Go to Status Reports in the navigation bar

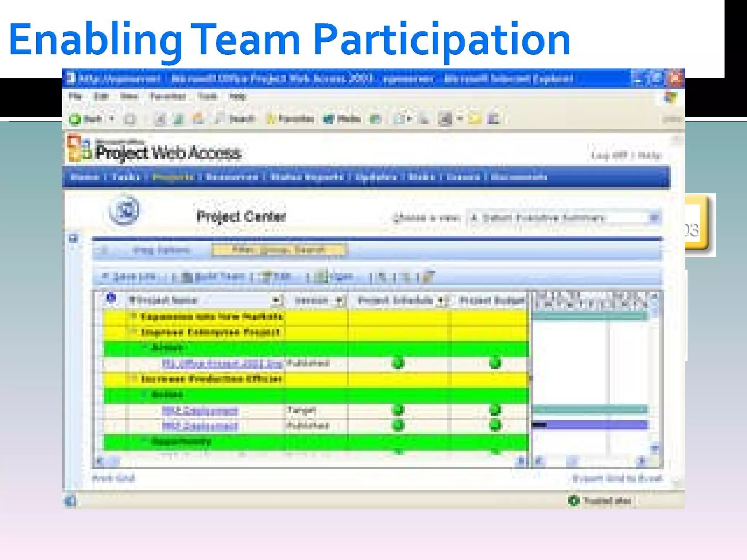click(x=307, y=177)
